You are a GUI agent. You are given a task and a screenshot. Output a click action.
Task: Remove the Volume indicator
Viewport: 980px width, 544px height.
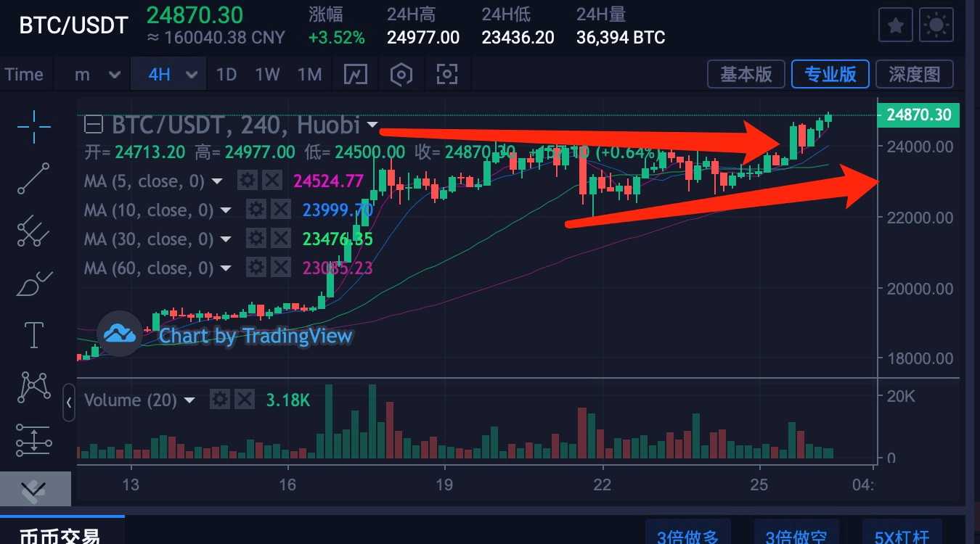click(x=245, y=399)
